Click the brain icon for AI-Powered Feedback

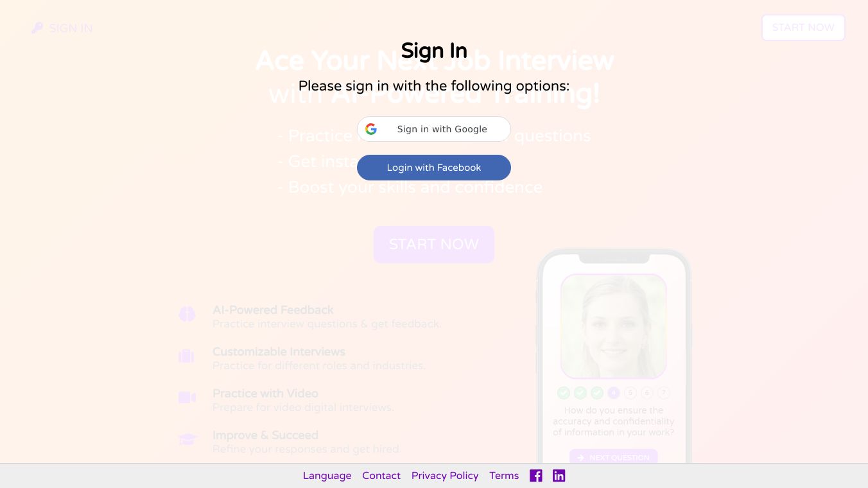[x=187, y=315]
